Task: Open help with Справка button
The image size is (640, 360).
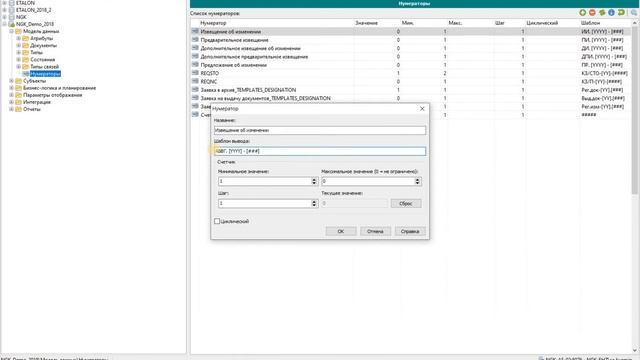Action: point(410,231)
